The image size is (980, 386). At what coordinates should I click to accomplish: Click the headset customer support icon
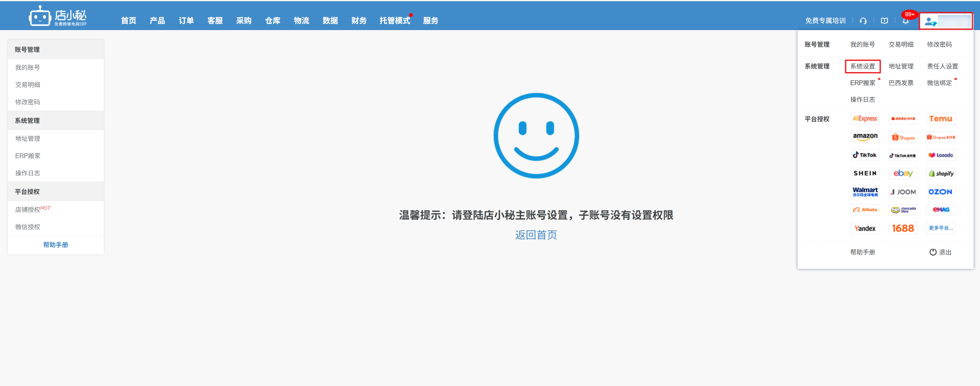tap(863, 21)
